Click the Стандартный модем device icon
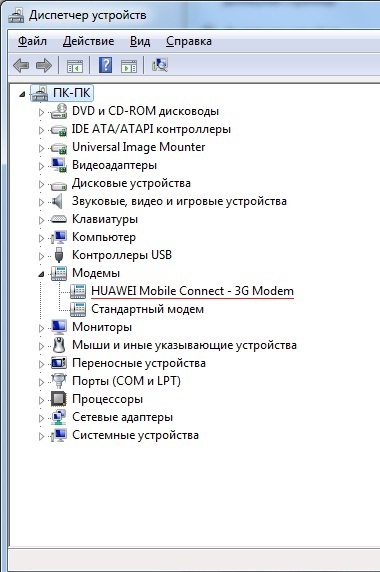Viewport: 380px width, 572px height. (78, 309)
